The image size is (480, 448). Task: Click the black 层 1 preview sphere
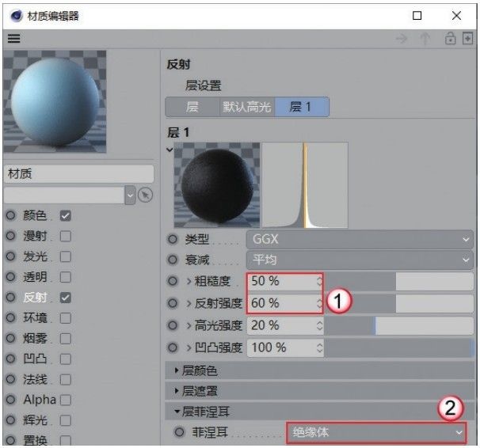(x=217, y=185)
